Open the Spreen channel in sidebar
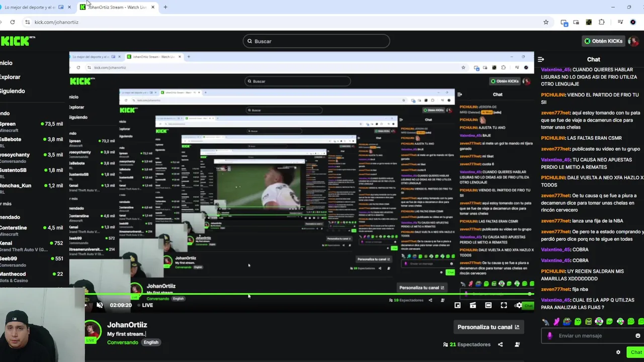This screenshot has width=644, height=362. (x=31, y=127)
